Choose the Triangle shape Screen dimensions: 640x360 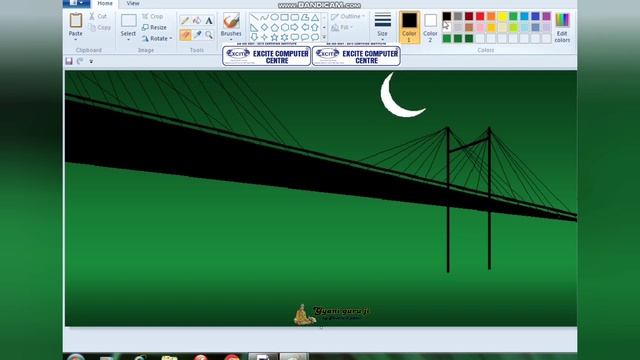point(315,18)
